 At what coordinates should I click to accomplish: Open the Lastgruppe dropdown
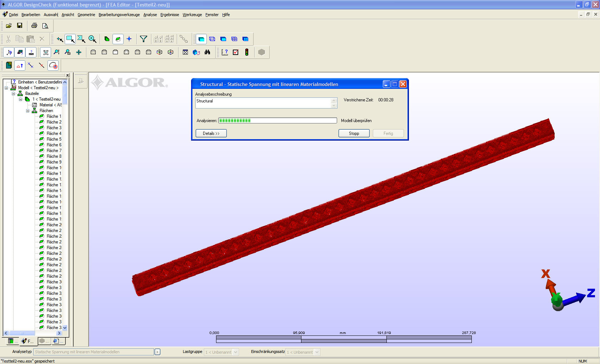pos(236,352)
